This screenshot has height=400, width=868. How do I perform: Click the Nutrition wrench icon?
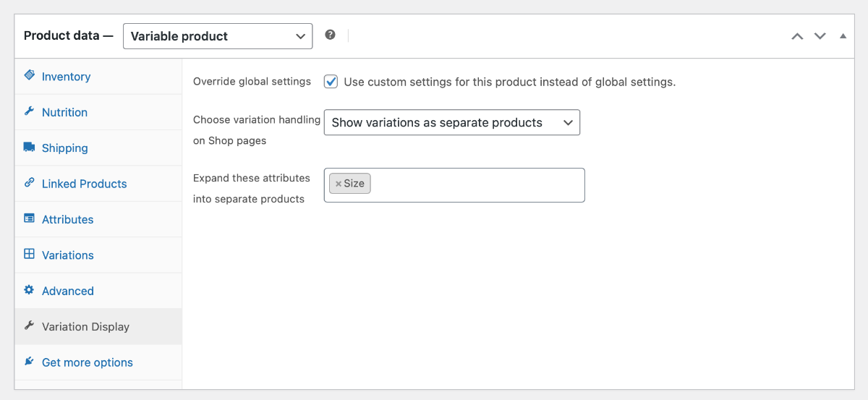(29, 111)
